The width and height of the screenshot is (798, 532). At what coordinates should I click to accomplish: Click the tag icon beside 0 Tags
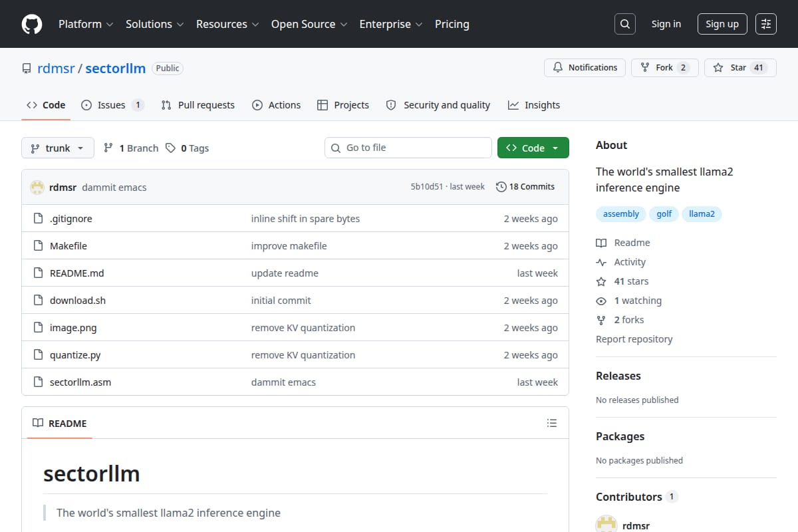click(x=171, y=148)
